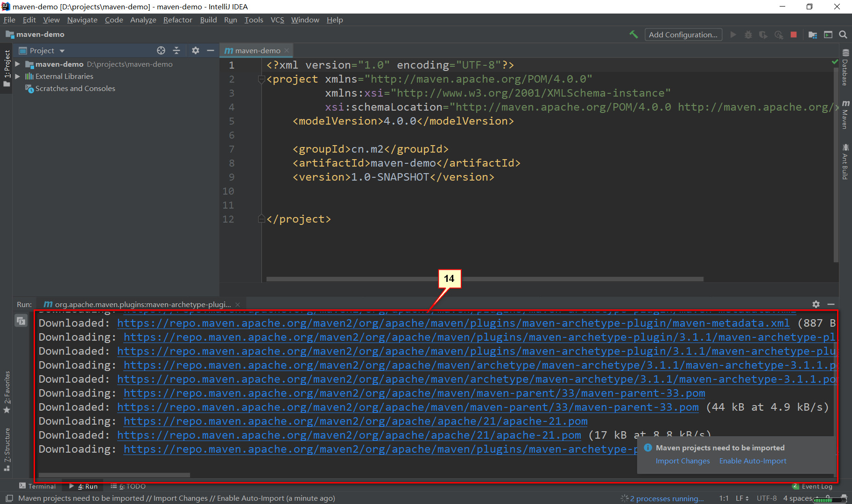Open the Add Configuration... selector

click(683, 35)
